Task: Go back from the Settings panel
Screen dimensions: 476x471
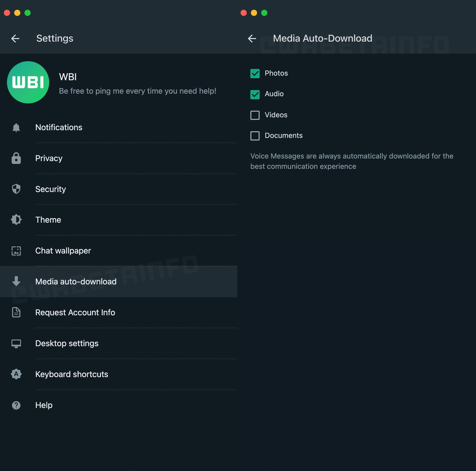Action: [x=15, y=38]
